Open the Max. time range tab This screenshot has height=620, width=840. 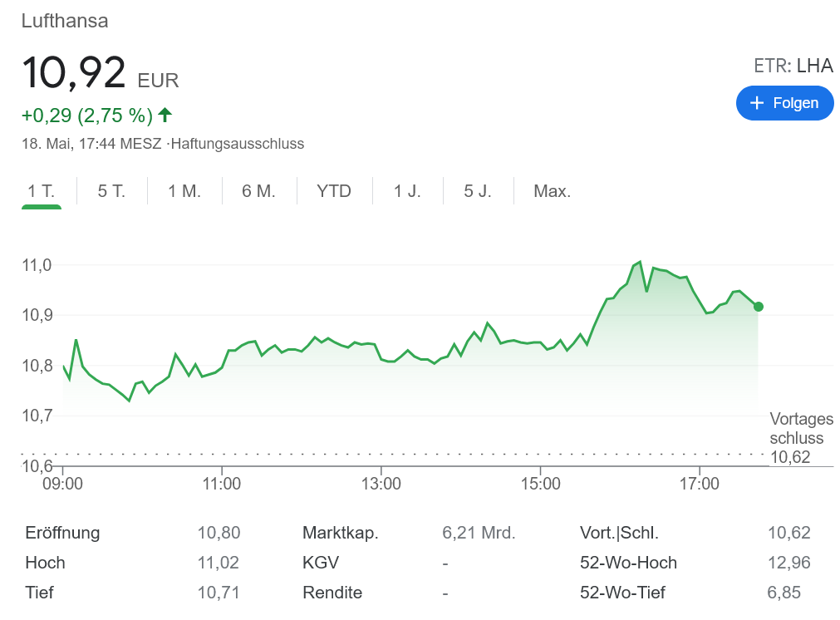coord(553,191)
